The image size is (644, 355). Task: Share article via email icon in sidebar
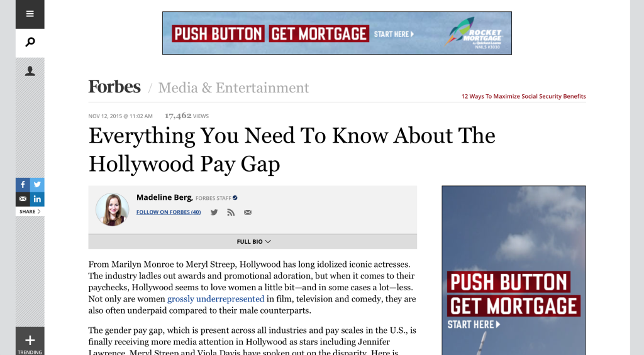point(23,199)
